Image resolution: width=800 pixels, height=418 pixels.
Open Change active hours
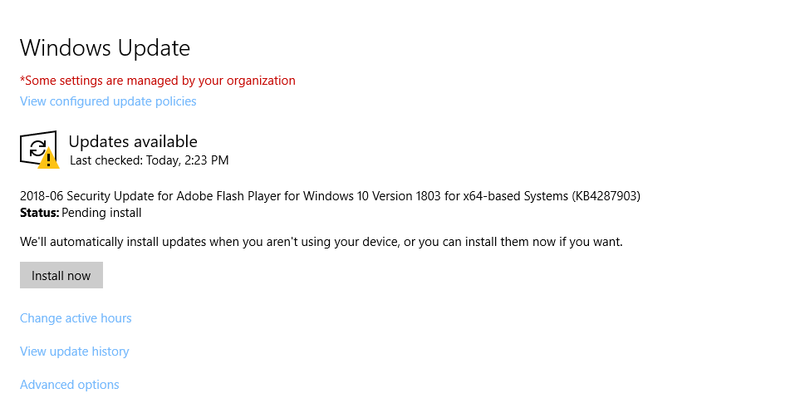[x=76, y=318]
